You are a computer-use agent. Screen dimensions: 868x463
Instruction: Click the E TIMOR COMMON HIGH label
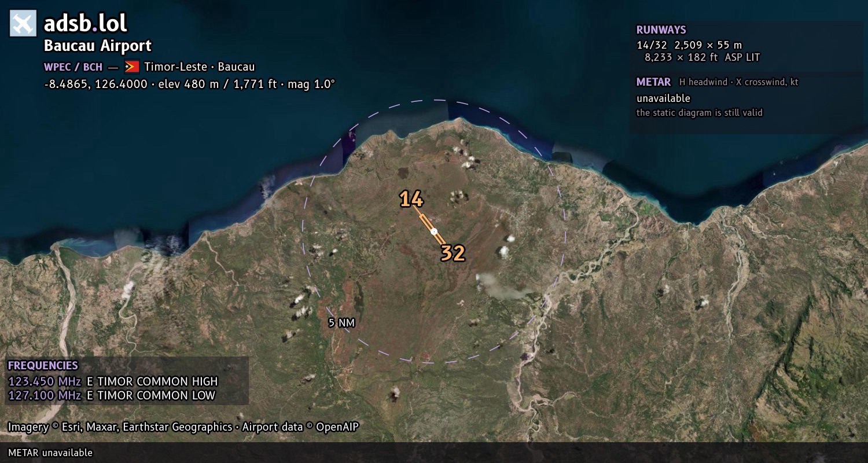pos(152,381)
